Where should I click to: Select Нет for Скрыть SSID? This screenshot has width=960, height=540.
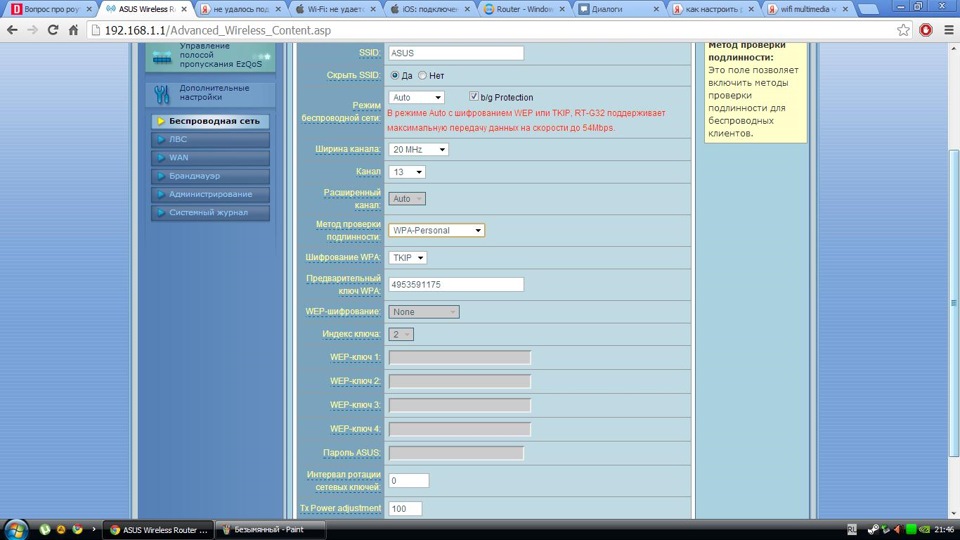[422, 75]
